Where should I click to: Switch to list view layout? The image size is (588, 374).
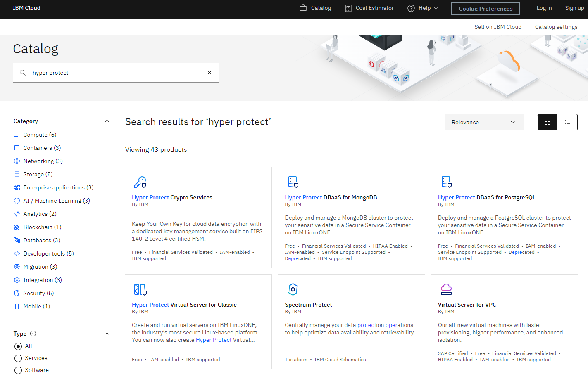(567, 122)
